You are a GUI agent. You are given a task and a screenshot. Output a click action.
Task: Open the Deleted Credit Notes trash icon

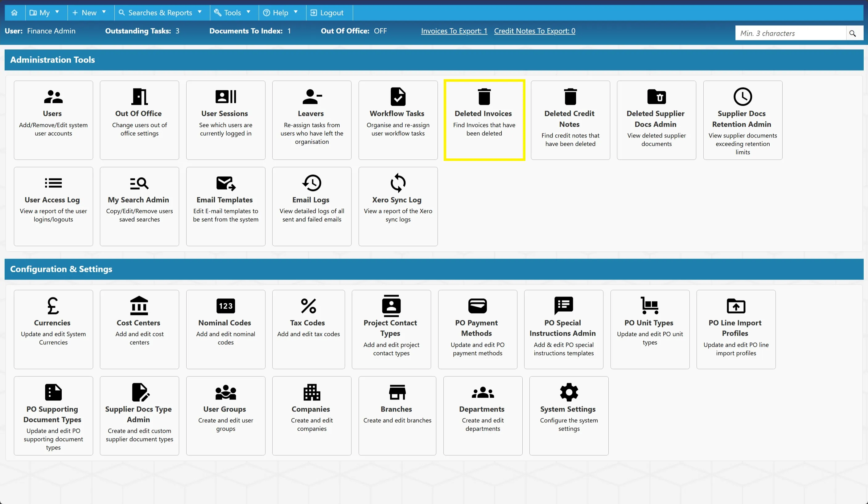coord(570,97)
